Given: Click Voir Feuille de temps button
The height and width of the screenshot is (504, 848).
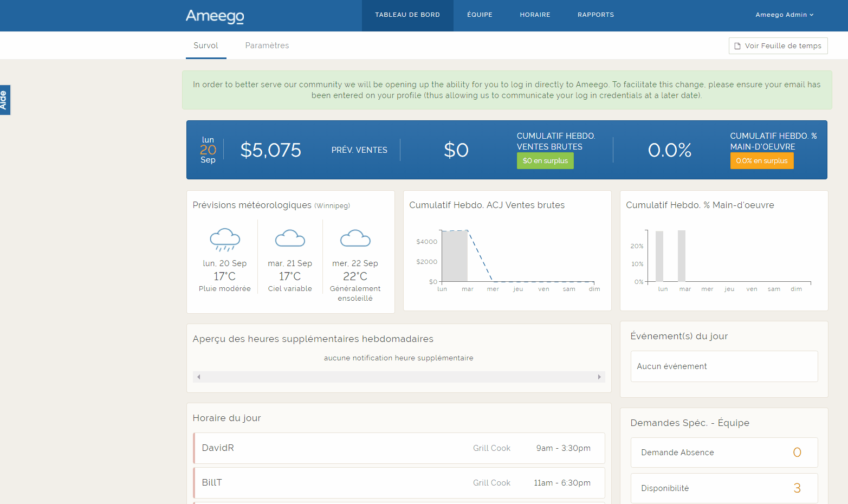Looking at the screenshot, I should tap(778, 46).
